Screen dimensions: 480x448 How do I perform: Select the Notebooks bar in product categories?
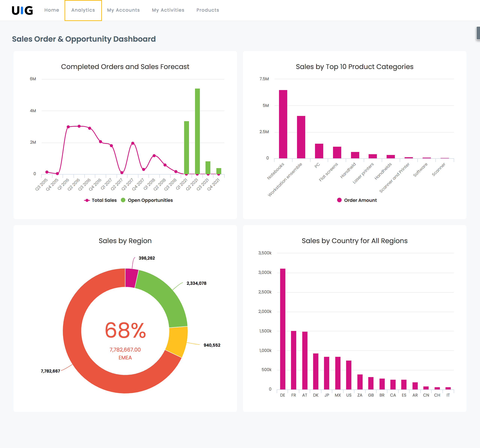[283, 124]
